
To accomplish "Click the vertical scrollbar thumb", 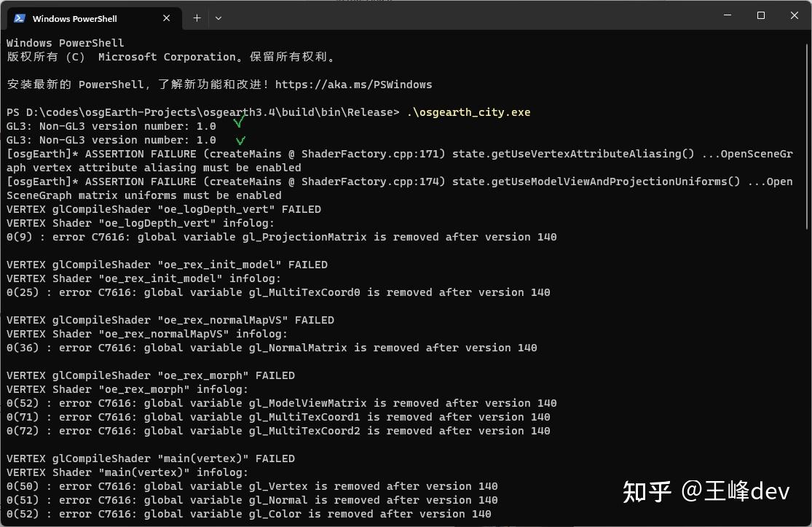I will (807, 136).
